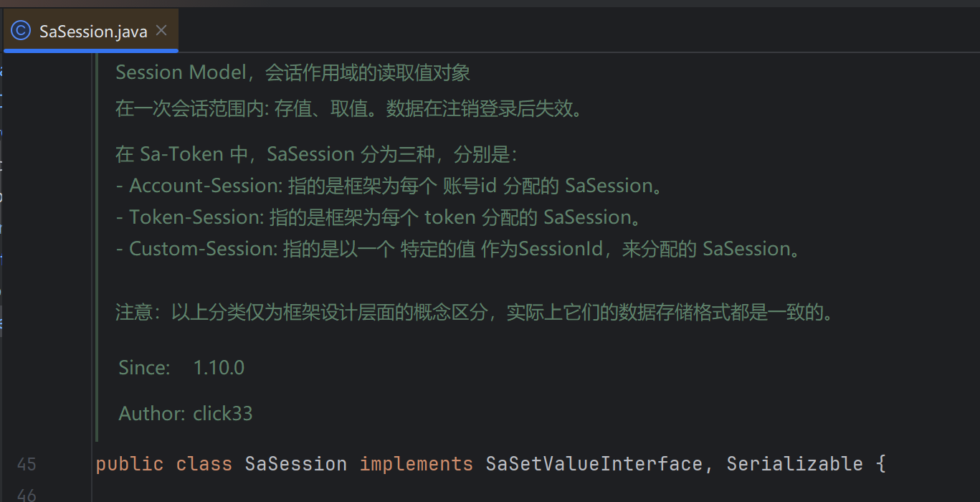
Task: Select the SaSession.java tab label
Action: click(x=93, y=32)
